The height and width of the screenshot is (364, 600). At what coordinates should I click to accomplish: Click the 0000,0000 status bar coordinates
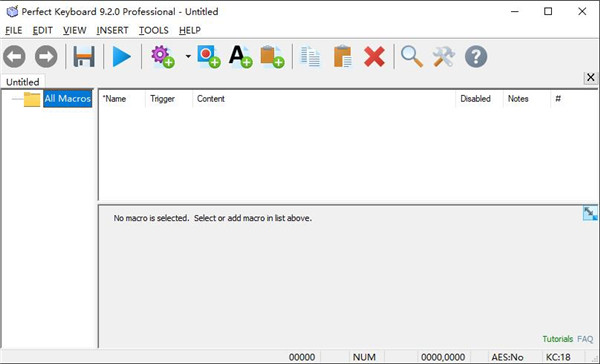coord(443,357)
